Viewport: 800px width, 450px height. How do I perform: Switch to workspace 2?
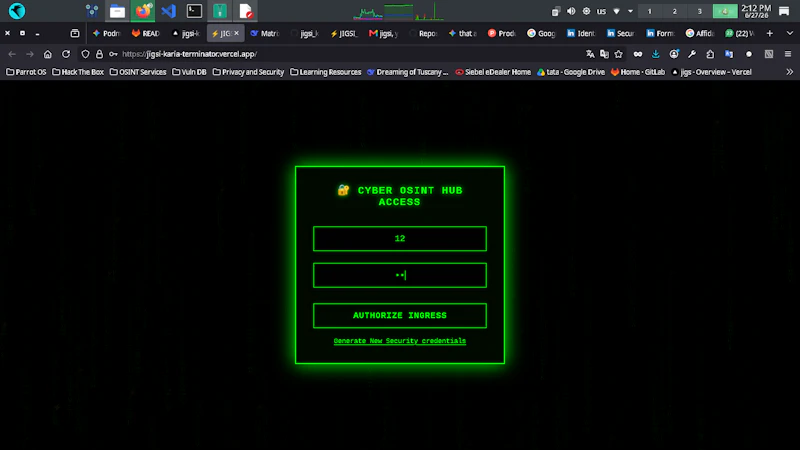pyautogui.click(x=674, y=11)
